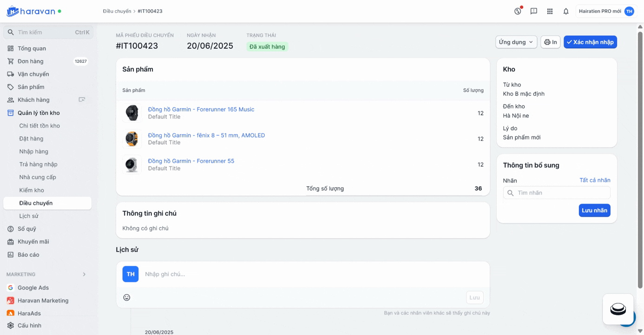Click Lưu nhãn button
Screen dimensions: 644x335
tap(594, 210)
